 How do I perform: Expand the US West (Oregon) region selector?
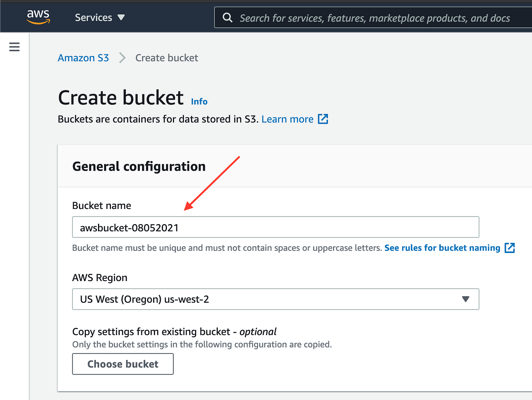pyautogui.click(x=275, y=299)
